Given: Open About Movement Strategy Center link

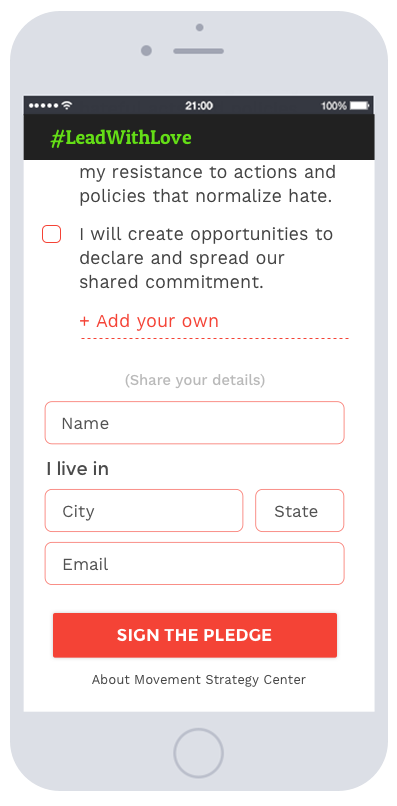Looking at the screenshot, I should coord(198,680).
